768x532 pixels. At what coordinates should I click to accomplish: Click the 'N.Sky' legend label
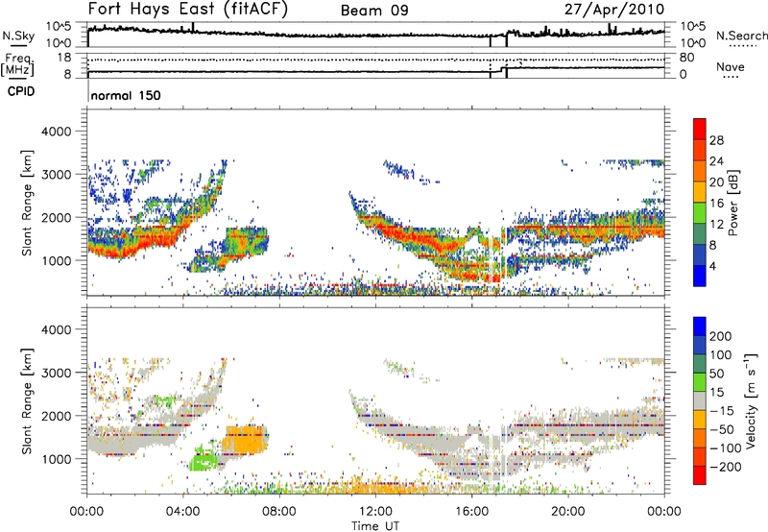18,36
